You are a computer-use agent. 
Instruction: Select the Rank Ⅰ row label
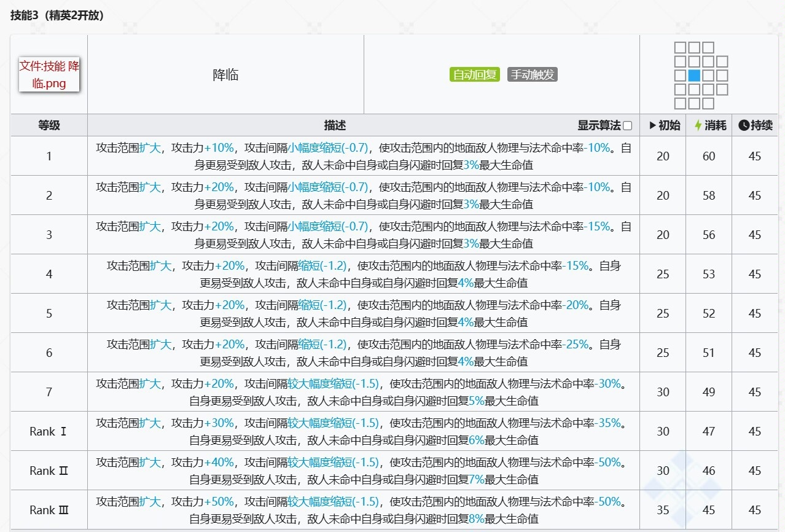48,431
